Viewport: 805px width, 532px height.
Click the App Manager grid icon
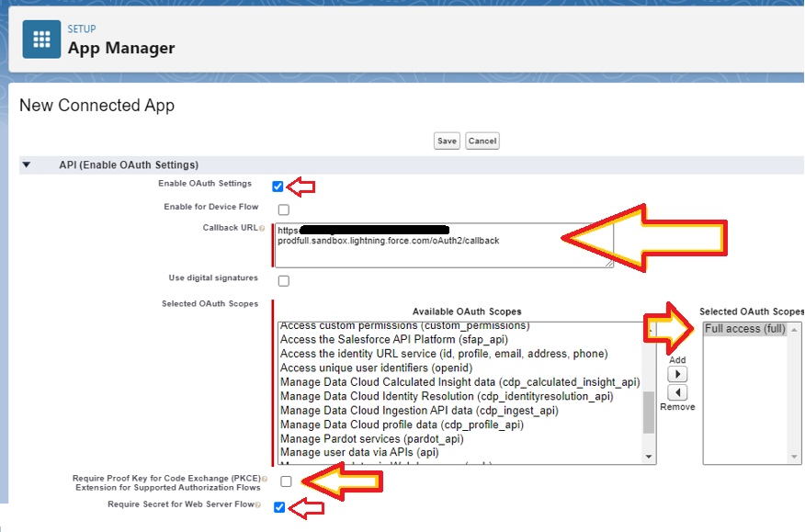click(41, 40)
